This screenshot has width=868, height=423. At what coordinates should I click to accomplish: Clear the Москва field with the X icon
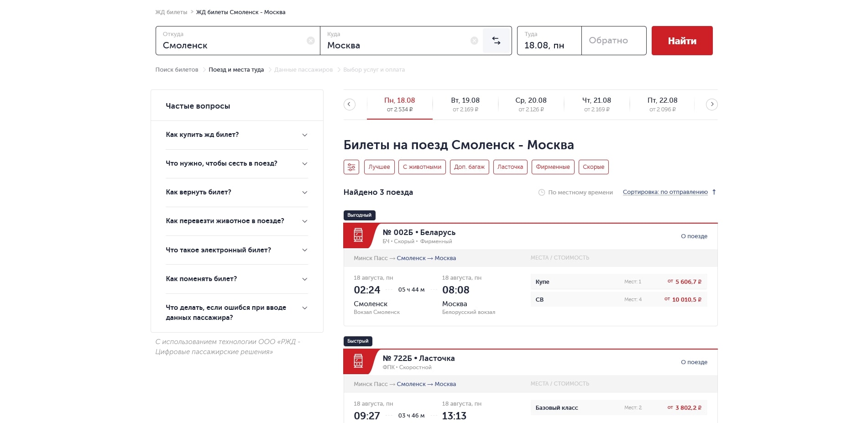[474, 40]
